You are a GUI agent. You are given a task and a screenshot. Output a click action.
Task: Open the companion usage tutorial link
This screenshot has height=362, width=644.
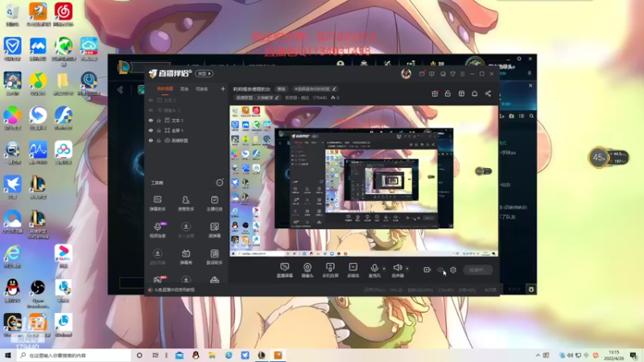click(174, 290)
